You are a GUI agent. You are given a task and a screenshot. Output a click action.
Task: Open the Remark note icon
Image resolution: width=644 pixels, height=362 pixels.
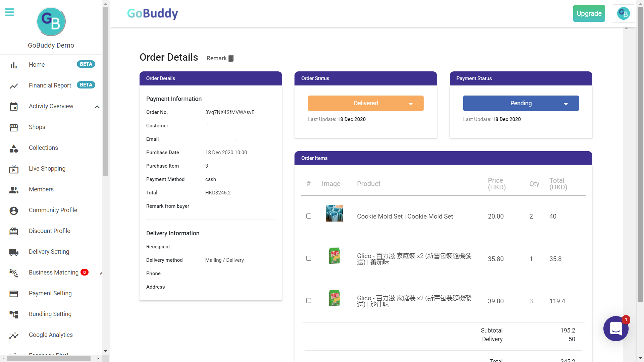click(x=231, y=58)
